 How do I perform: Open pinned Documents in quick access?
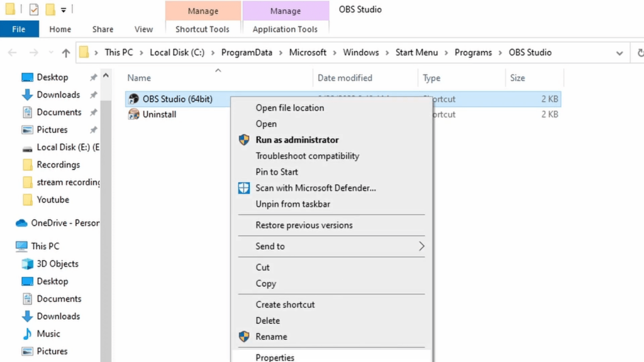click(x=58, y=112)
